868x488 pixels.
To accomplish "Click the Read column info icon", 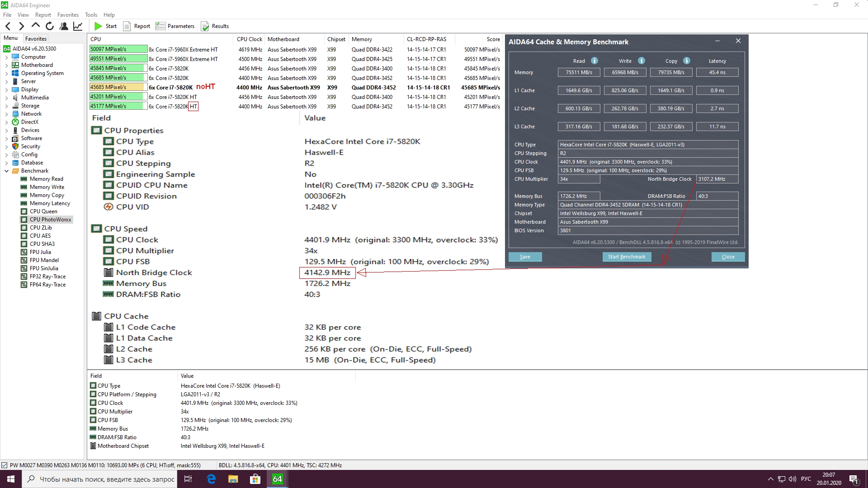I will [594, 61].
